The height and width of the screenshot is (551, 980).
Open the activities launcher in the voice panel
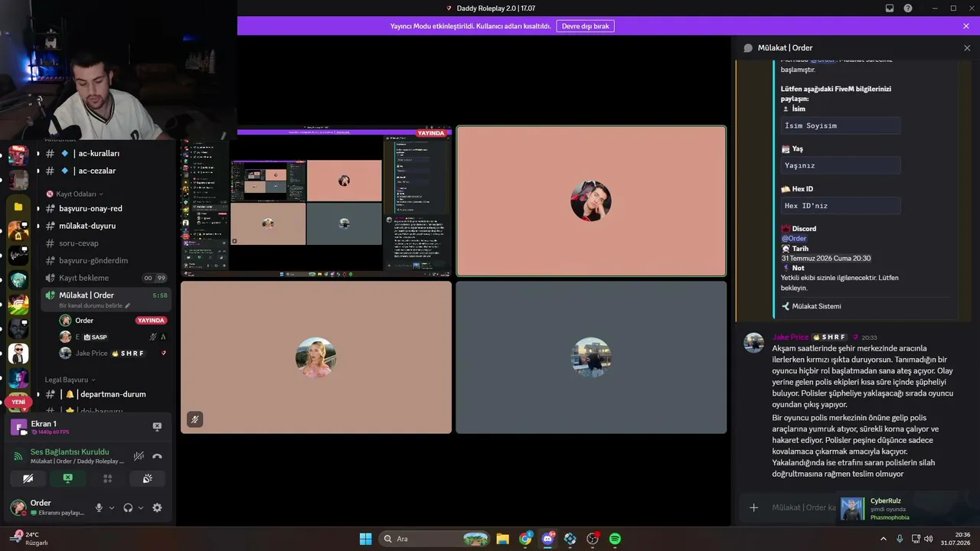[x=107, y=478]
